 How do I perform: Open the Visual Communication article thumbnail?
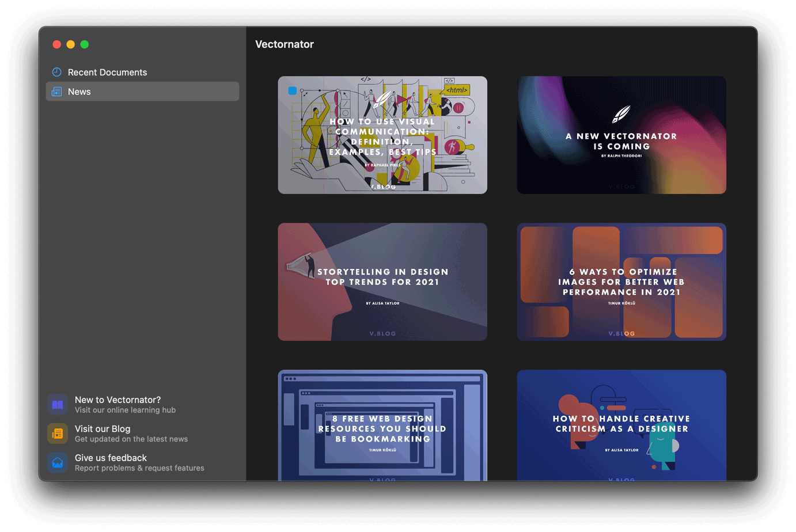[x=382, y=135]
